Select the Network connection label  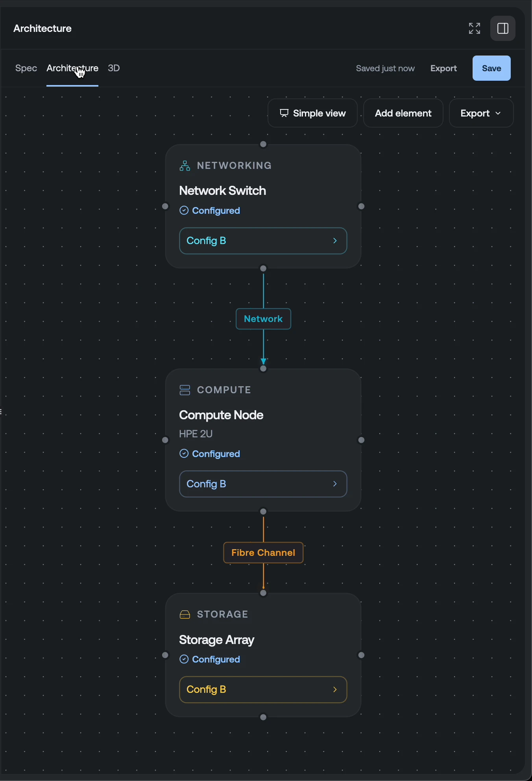coord(263,319)
